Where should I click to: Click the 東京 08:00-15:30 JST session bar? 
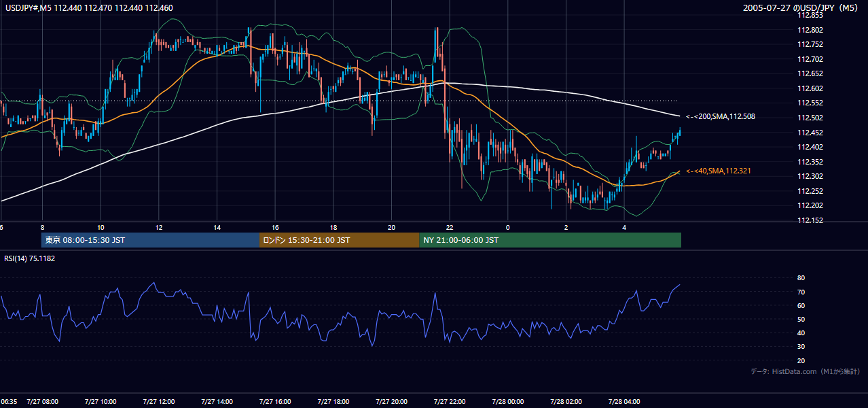(150, 240)
